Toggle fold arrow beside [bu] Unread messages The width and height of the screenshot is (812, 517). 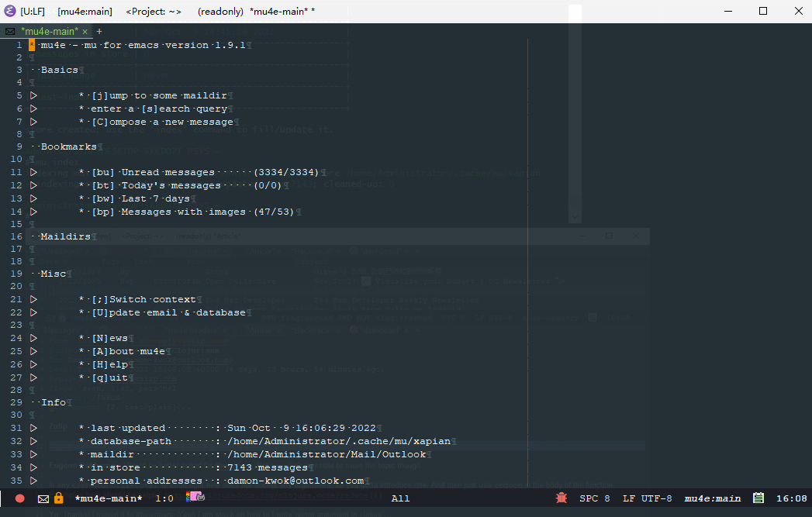click(x=33, y=172)
